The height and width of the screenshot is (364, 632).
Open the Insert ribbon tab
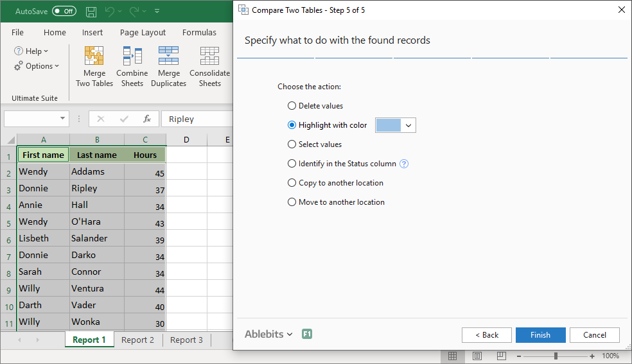[x=92, y=32]
